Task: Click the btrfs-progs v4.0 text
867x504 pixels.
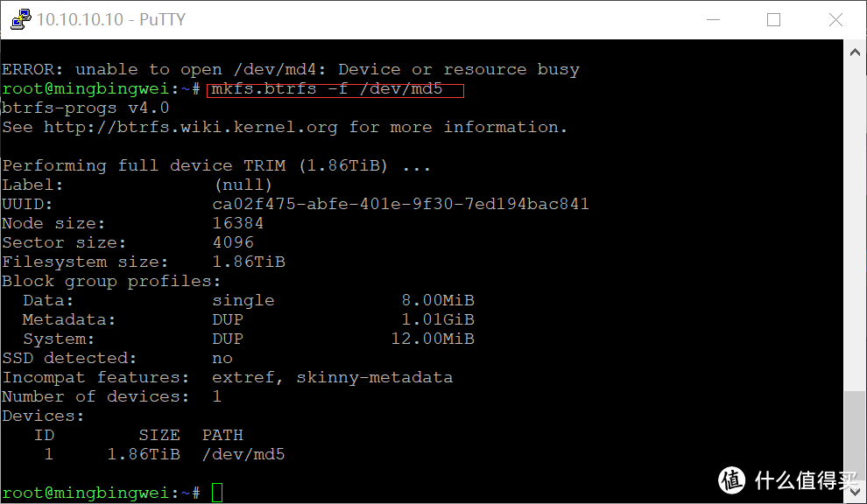Action: pyautogui.click(x=85, y=108)
